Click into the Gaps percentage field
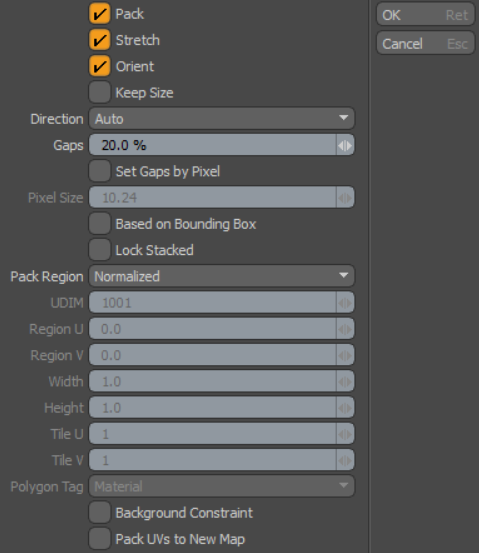This screenshot has height=553, width=479. [x=213, y=145]
